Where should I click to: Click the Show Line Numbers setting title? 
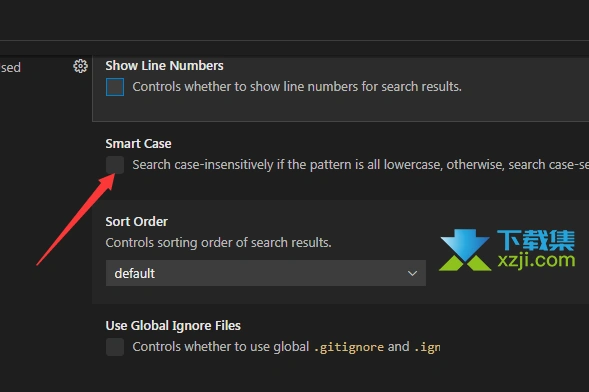(164, 66)
